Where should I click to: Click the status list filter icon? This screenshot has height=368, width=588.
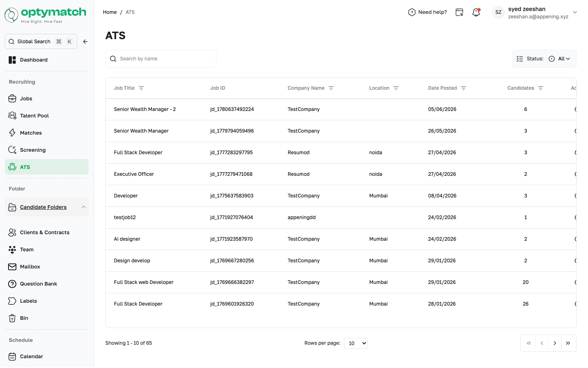click(x=520, y=59)
